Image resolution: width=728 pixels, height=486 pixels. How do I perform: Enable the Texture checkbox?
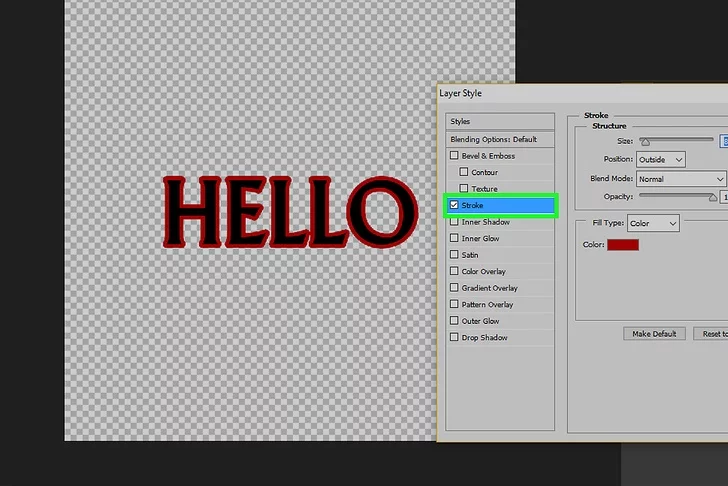click(464, 189)
